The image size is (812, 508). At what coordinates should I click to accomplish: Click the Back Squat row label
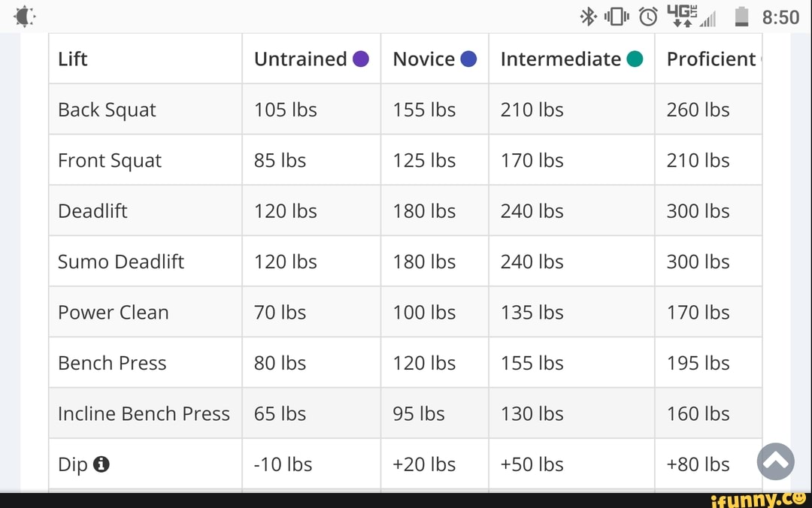click(x=107, y=109)
